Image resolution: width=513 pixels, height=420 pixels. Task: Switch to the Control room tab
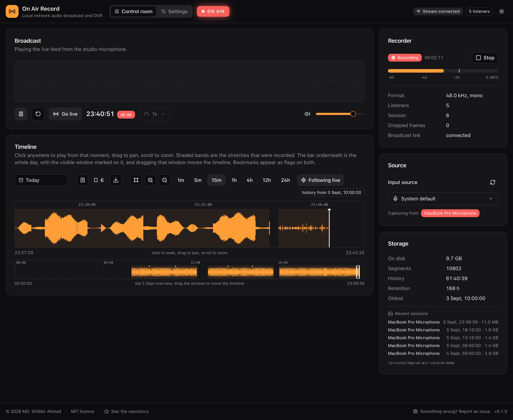pos(133,11)
